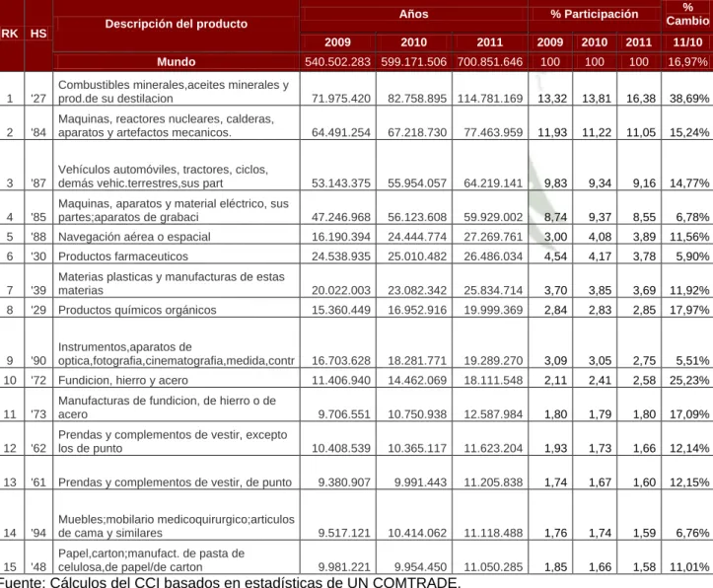Image resolution: width=713 pixels, height=588 pixels.
Task: Select 'Materias plasticas y manufacturas' description
Action: click(172, 283)
